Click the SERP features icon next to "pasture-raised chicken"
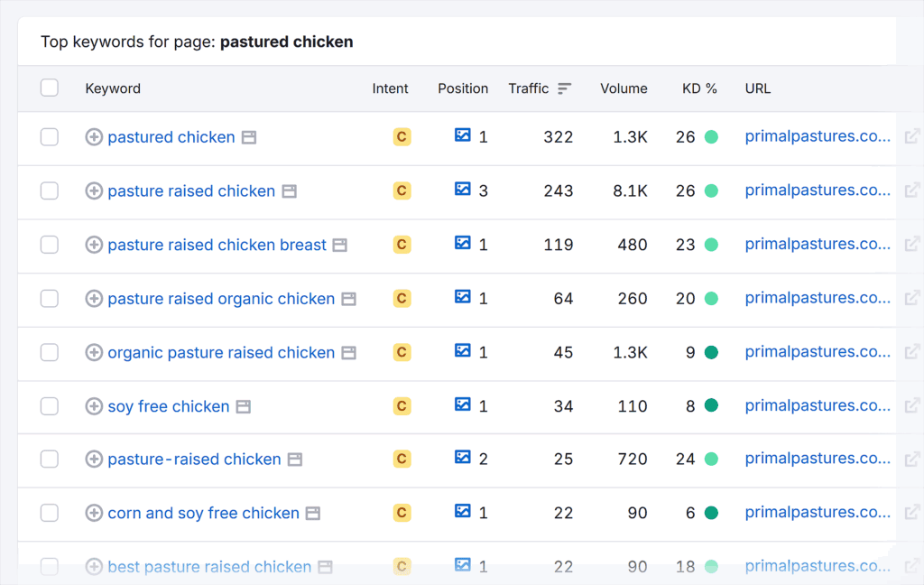 [x=294, y=459]
